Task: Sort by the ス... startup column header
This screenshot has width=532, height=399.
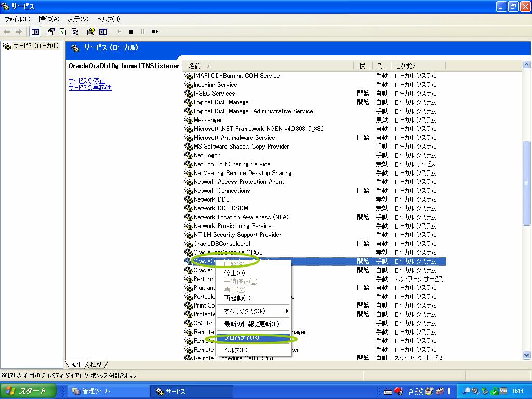Action: pyautogui.click(x=382, y=66)
